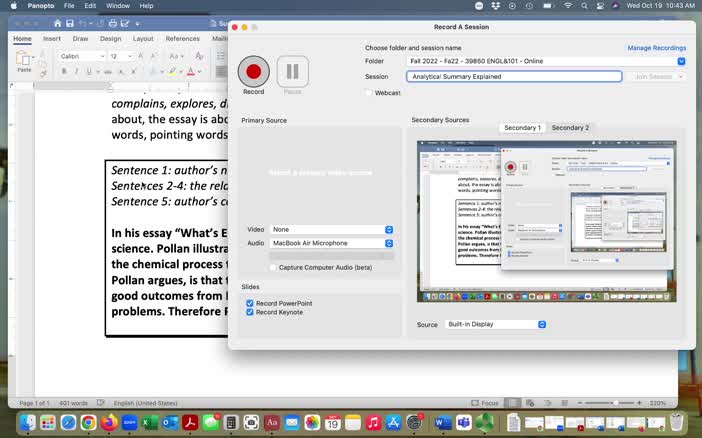Toggle italic formatting in Word ribbon
The height and width of the screenshot is (438, 702).
pos(76,72)
